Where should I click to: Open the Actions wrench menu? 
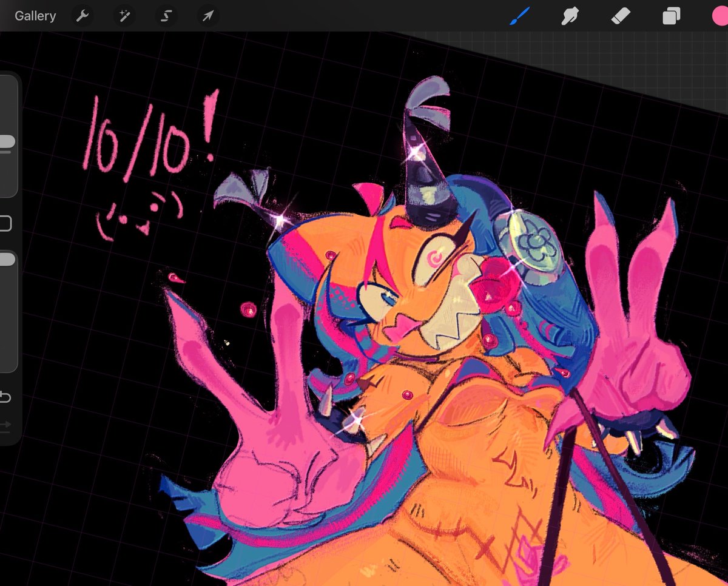83,16
